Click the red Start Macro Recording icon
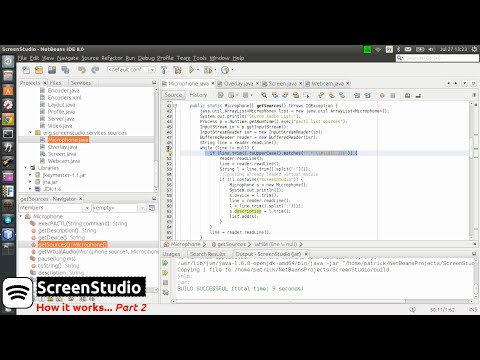The height and width of the screenshot is (360, 480). pyautogui.click(x=382, y=95)
